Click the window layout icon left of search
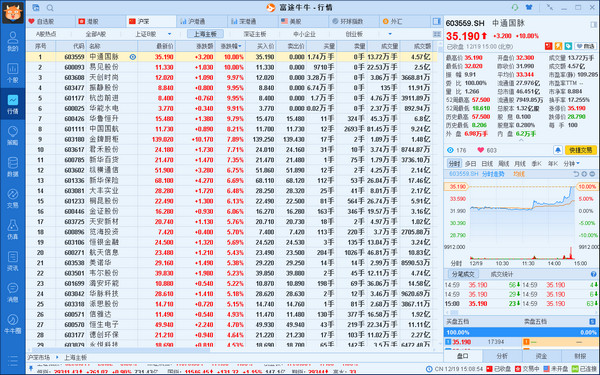 (36, 8)
